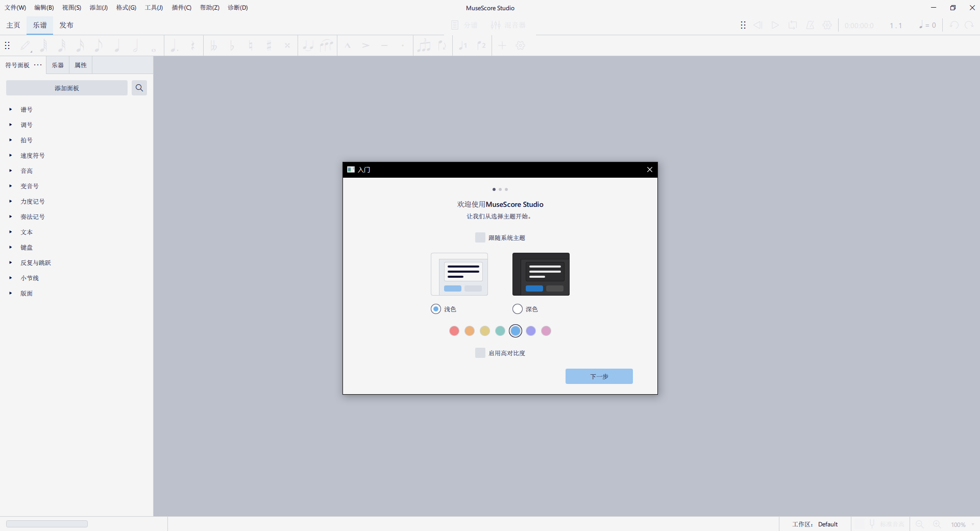
Task: Choose the red accent color swatch
Action: (454, 331)
